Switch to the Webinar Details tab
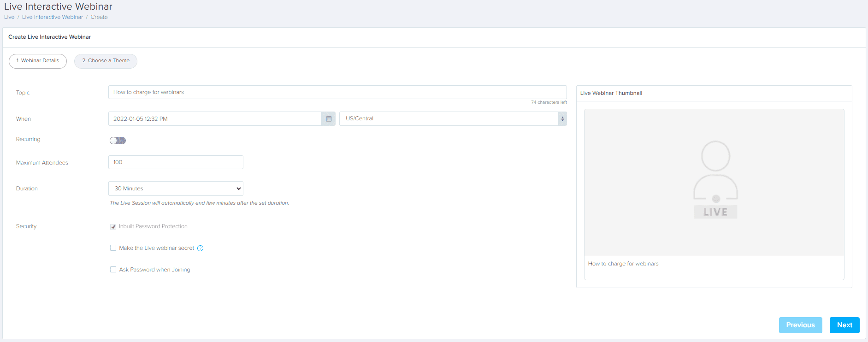The height and width of the screenshot is (342, 868). 38,61
